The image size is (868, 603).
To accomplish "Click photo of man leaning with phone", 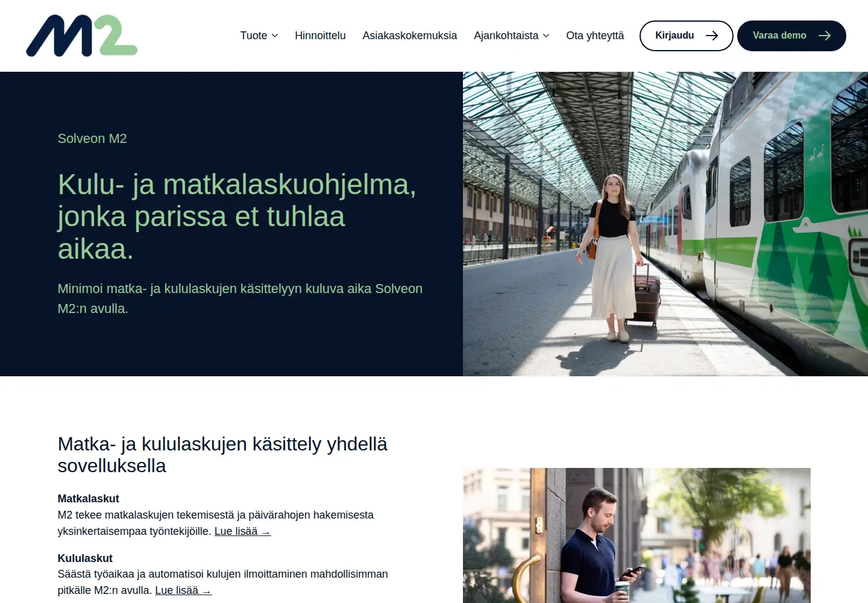I will coord(637,535).
